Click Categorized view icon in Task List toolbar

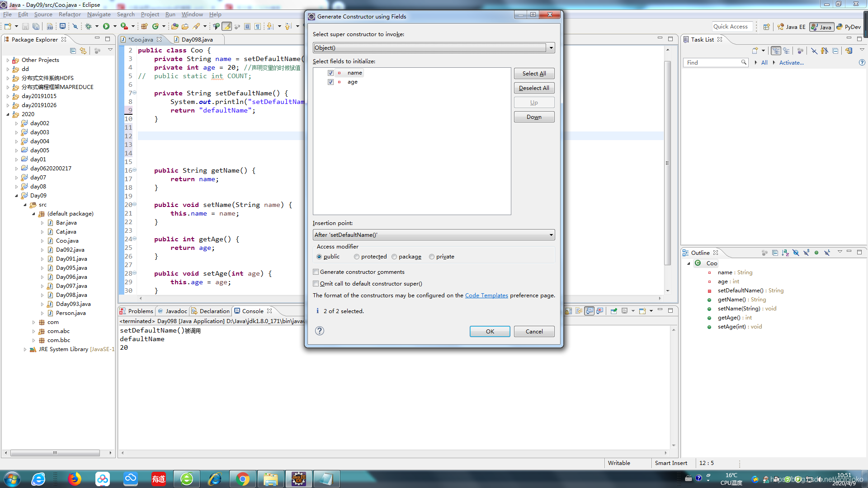click(x=776, y=51)
